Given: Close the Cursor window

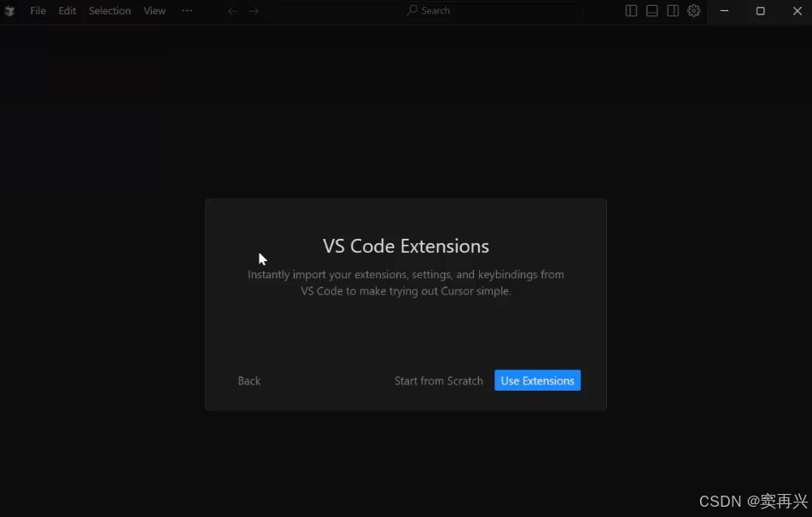Looking at the screenshot, I should click(x=797, y=11).
